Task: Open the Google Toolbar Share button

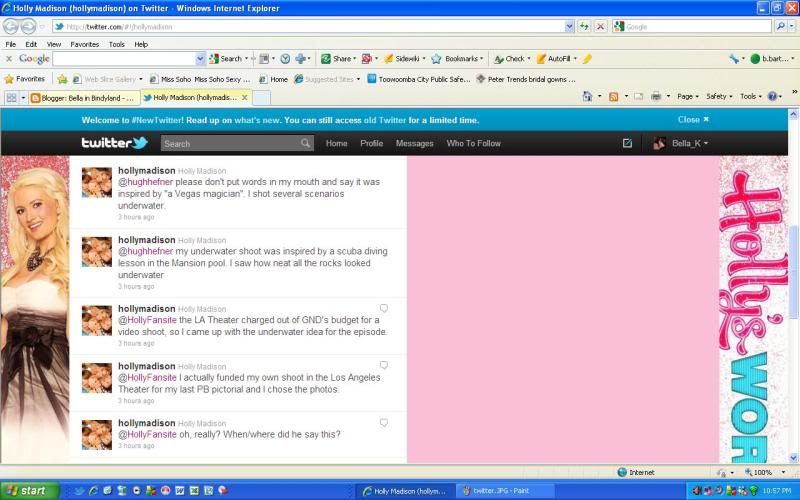Action: [x=340, y=59]
